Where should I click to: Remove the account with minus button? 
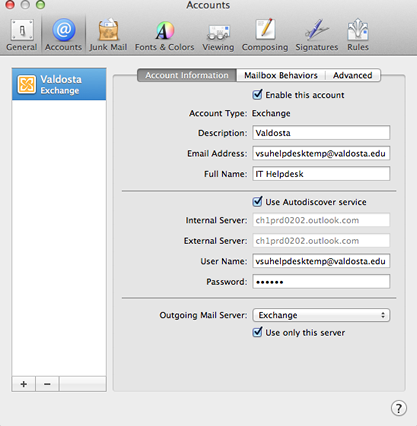(47, 384)
